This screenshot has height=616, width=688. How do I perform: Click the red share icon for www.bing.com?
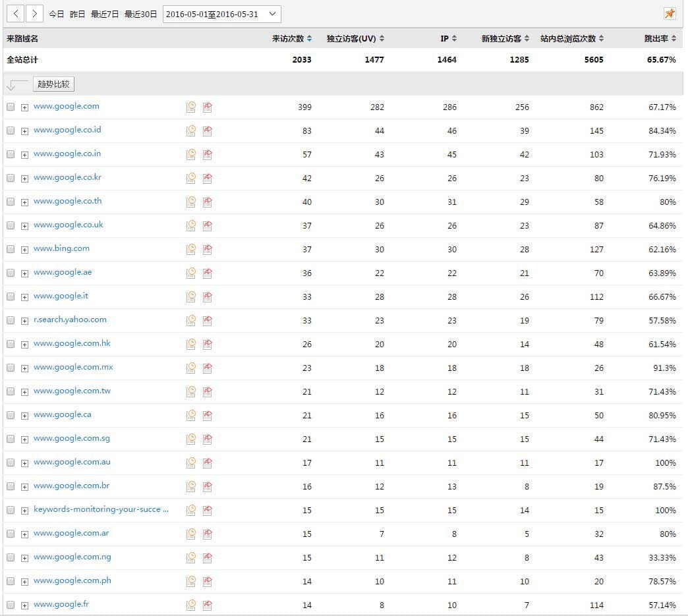point(208,249)
